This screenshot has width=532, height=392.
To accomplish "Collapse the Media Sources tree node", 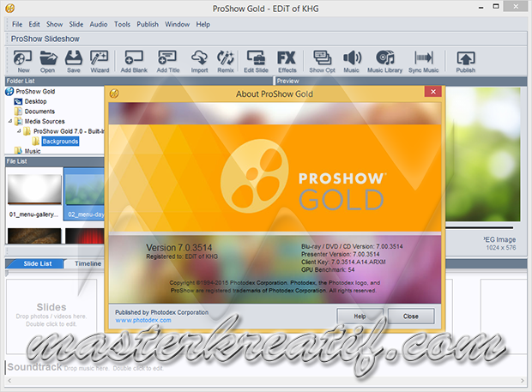I will tap(9, 121).
